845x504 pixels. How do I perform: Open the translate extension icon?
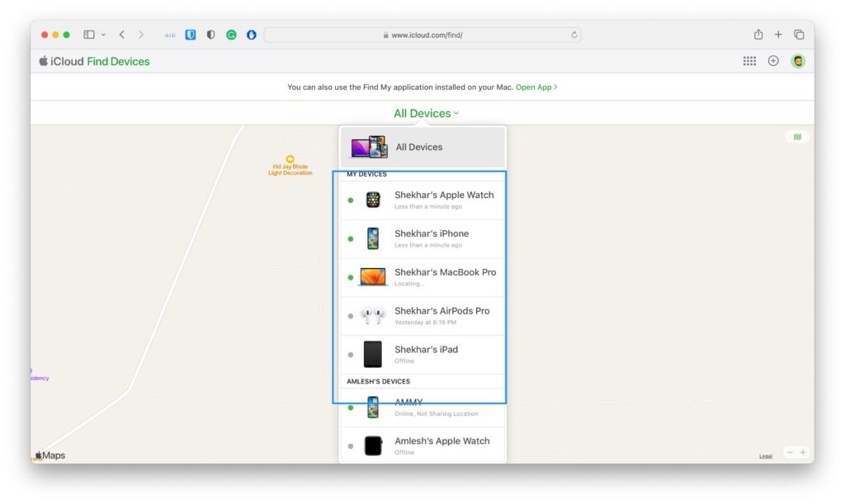pos(170,35)
